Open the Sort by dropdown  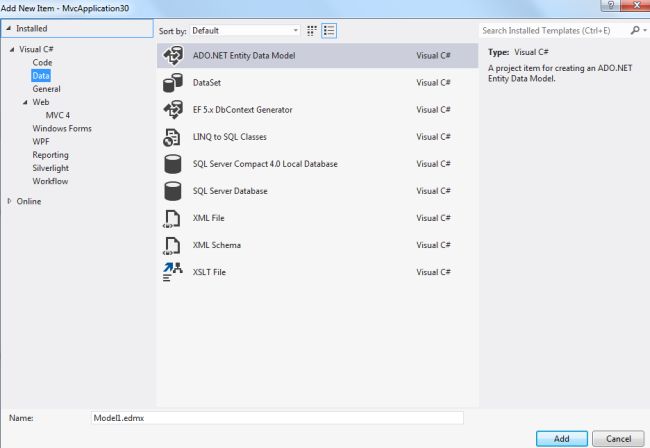(x=244, y=31)
